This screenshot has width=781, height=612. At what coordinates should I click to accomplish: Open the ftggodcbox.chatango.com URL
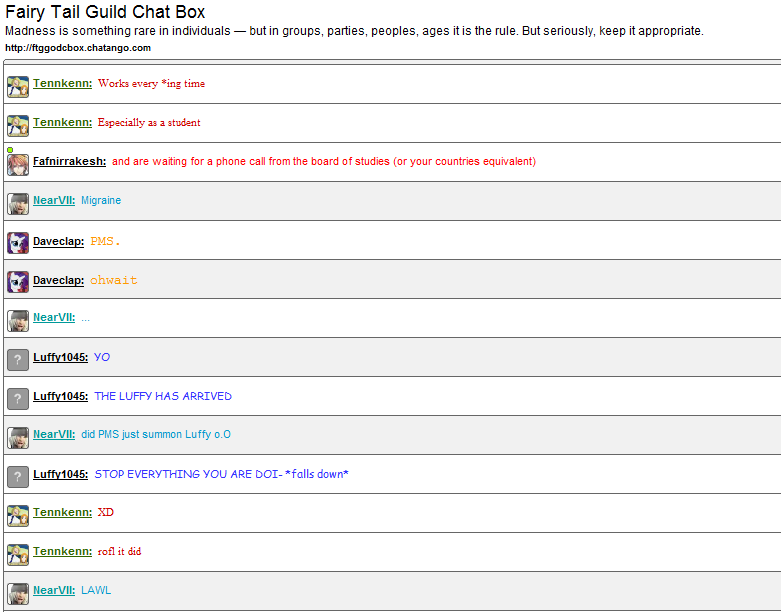pos(78,48)
